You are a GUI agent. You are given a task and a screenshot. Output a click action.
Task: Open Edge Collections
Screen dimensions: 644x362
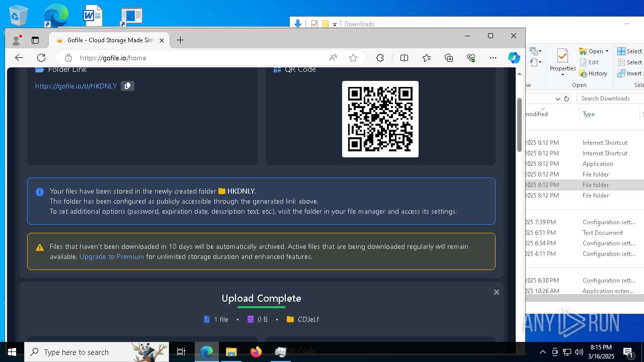pos(449,58)
